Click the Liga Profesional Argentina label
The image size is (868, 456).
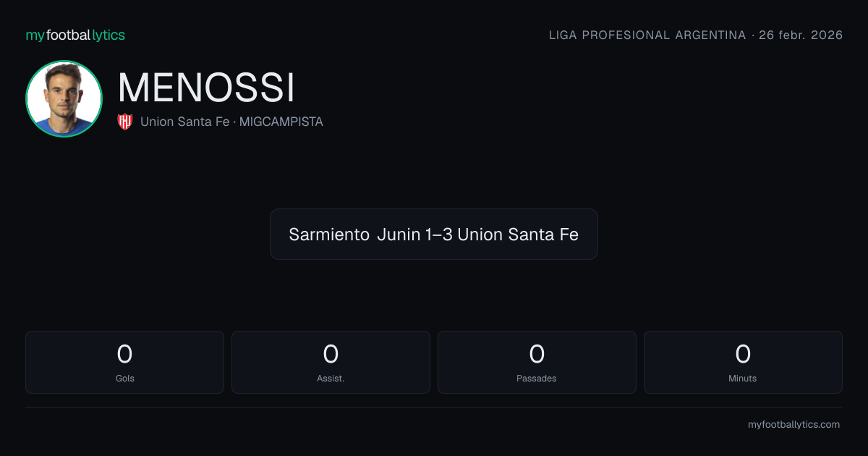click(647, 35)
